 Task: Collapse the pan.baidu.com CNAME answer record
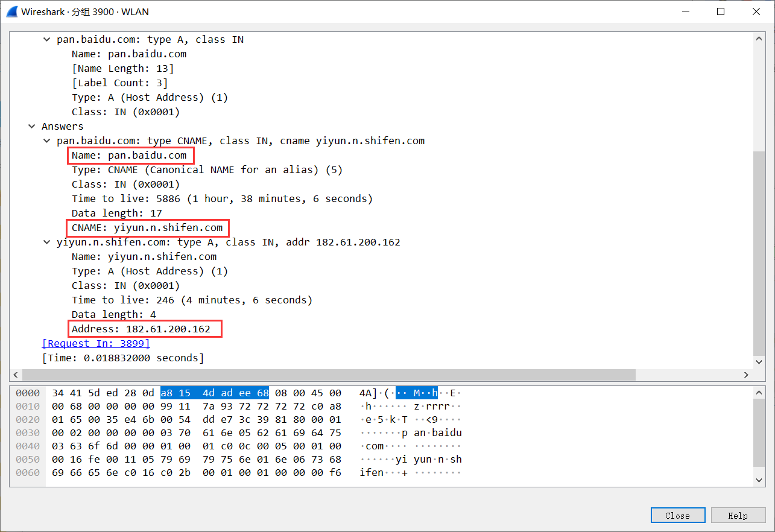click(46, 141)
